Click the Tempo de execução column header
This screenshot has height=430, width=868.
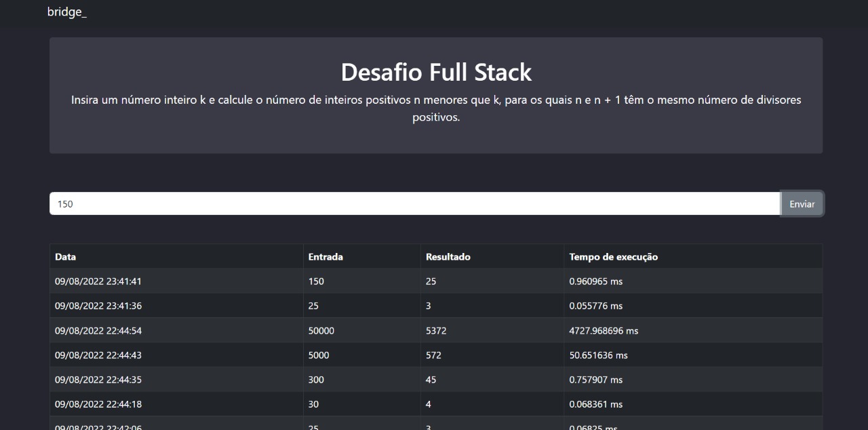tap(614, 256)
